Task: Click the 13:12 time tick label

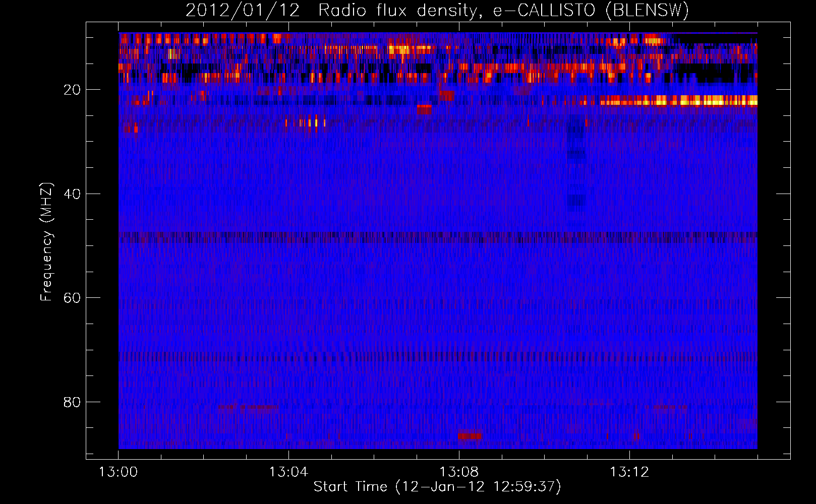Action: click(629, 472)
